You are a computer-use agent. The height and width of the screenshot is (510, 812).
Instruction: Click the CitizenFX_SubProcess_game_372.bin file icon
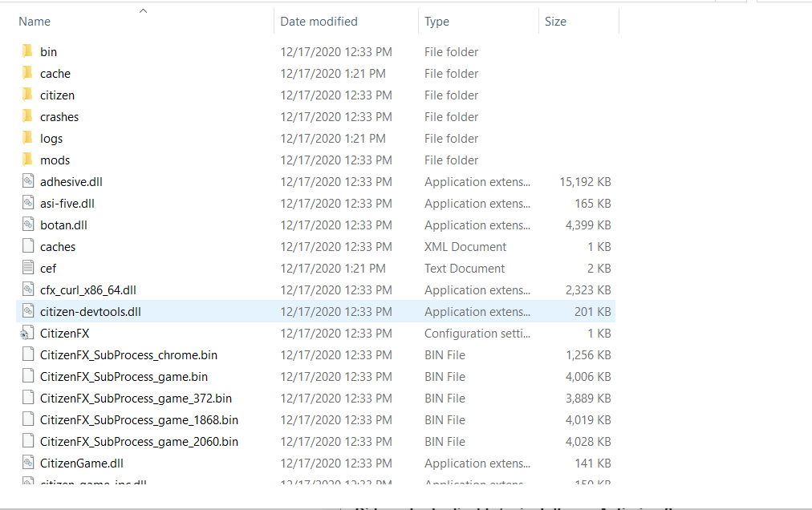(28, 398)
